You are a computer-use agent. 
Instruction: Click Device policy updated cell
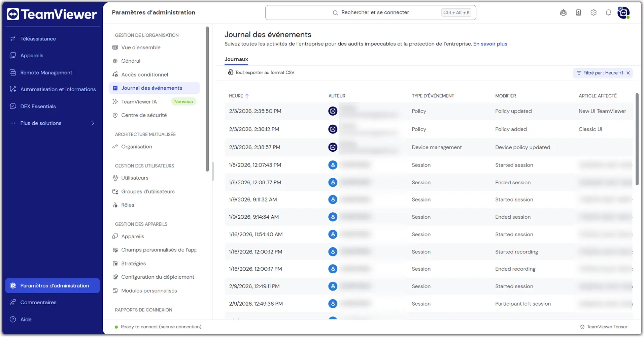click(522, 147)
